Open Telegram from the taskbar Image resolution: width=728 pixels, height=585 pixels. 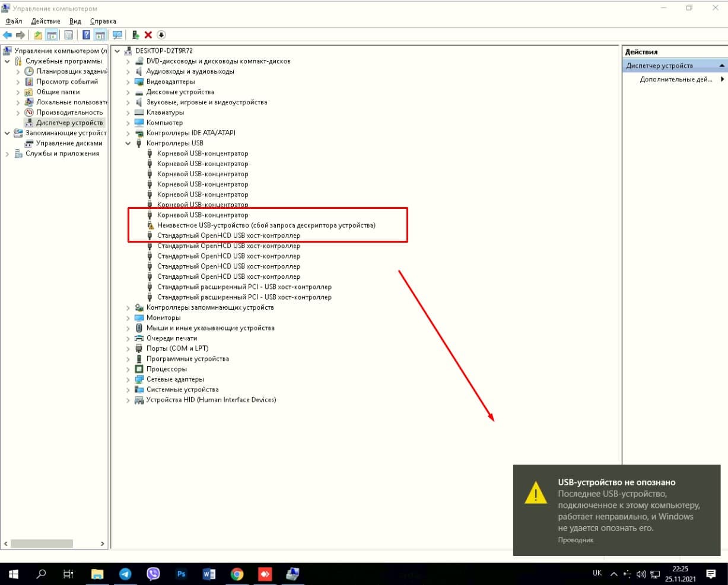(x=125, y=574)
